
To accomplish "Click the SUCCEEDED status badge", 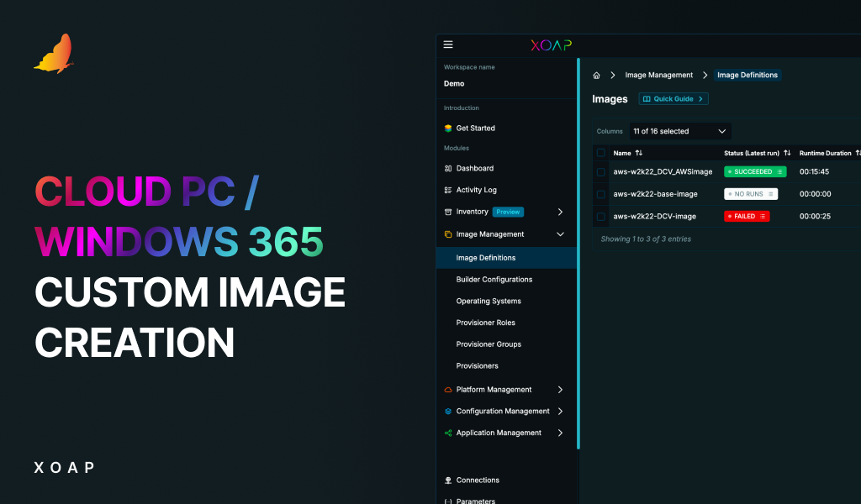I will pyautogui.click(x=755, y=171).
